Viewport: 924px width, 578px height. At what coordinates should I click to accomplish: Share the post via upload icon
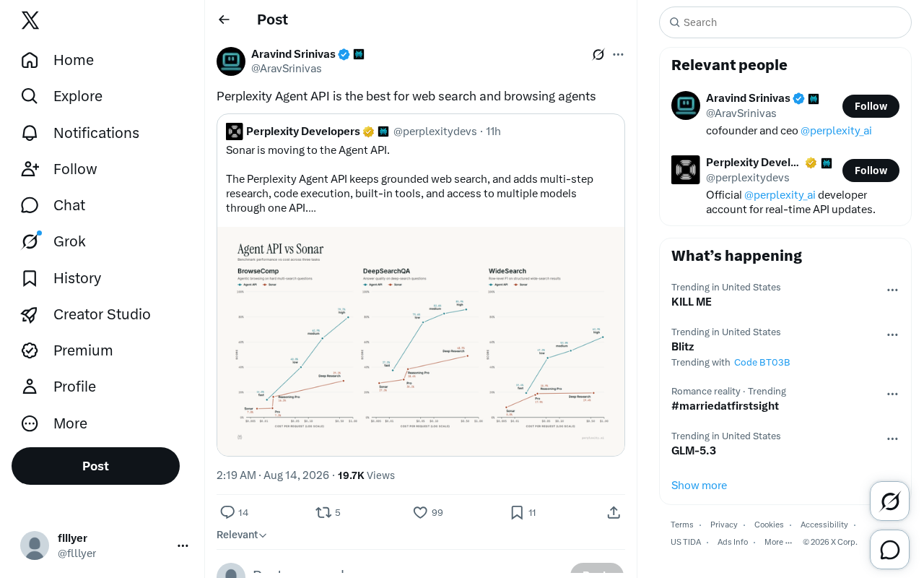coord(614,512)
